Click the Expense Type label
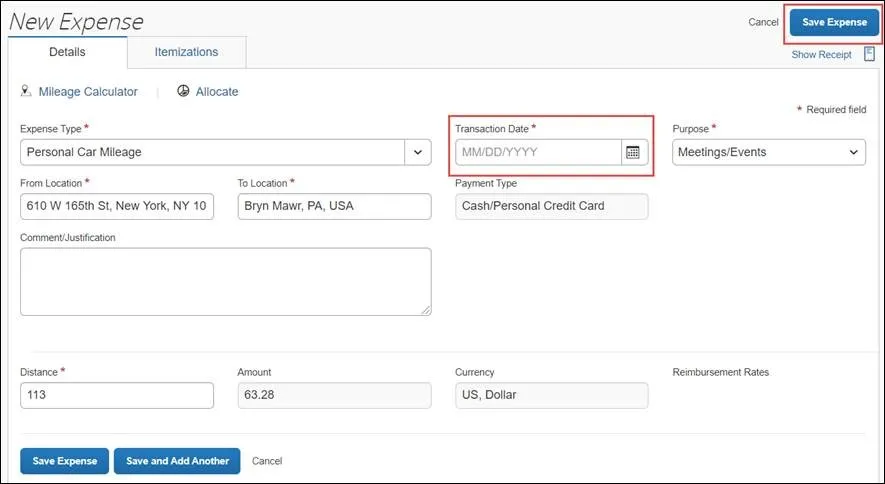Screen dimensions: 885x484 point(51,129)
